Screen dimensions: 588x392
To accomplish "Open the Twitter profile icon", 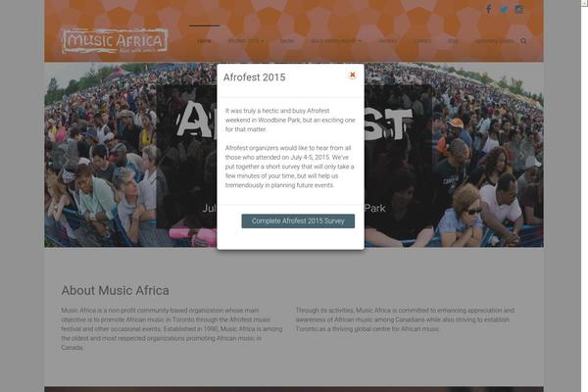I will click(504, 10).
